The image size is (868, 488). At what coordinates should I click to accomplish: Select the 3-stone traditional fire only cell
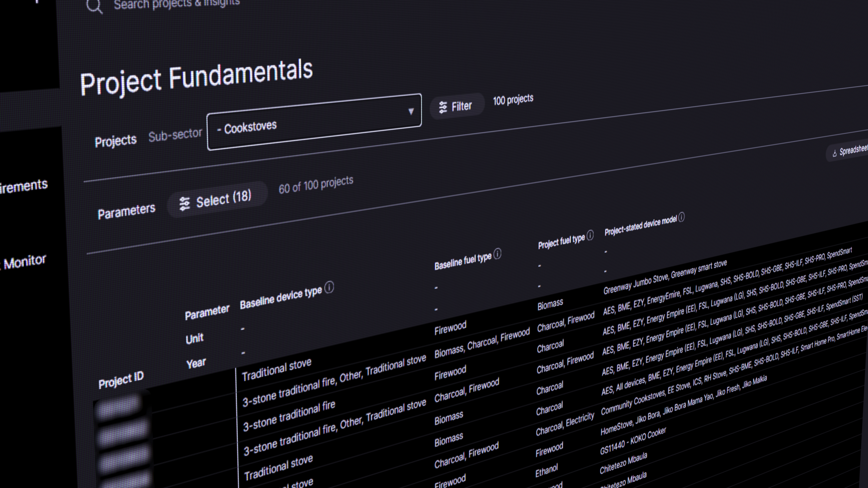tap(289, 416)
